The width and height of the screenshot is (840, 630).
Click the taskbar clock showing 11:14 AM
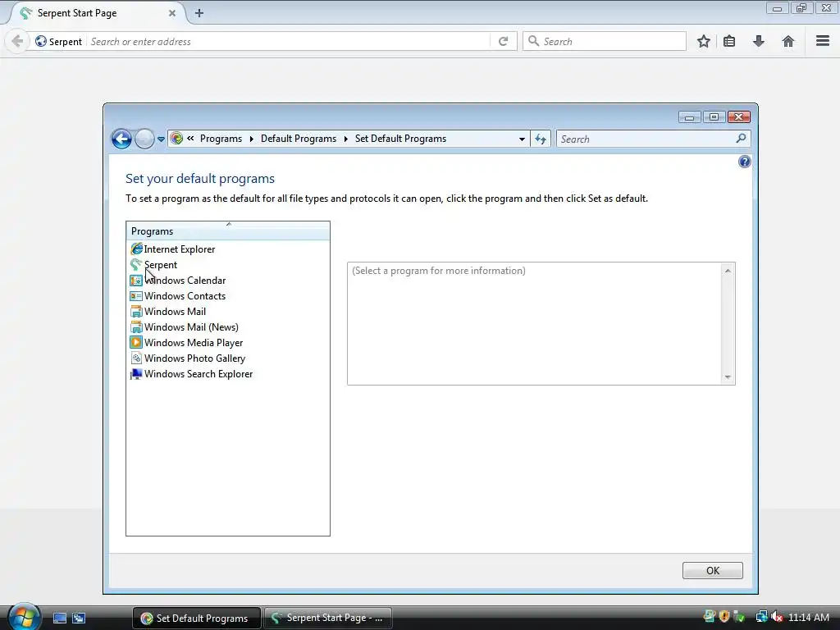coord(808,617)
